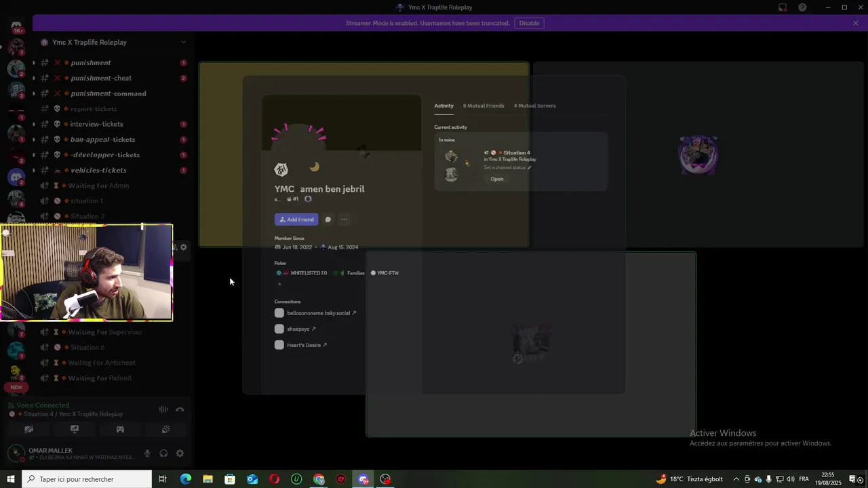The image size is (868, 488).
Task: Click WHITELISTED 7.0 role tag
Action: [x=302, y=273]
